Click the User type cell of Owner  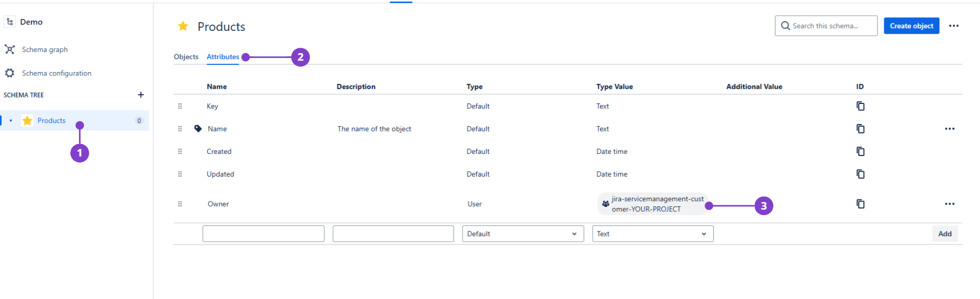pyautogui.click(x=475, y=204)
